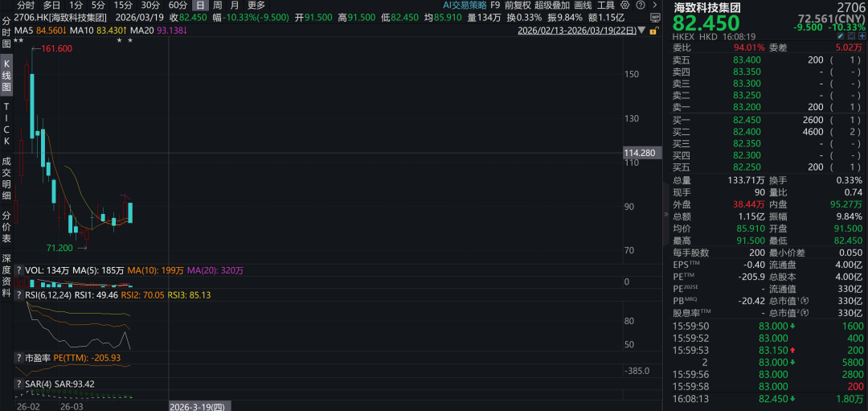Open help for the SAR indicator
Screen dimensions: 868x411
18,384
